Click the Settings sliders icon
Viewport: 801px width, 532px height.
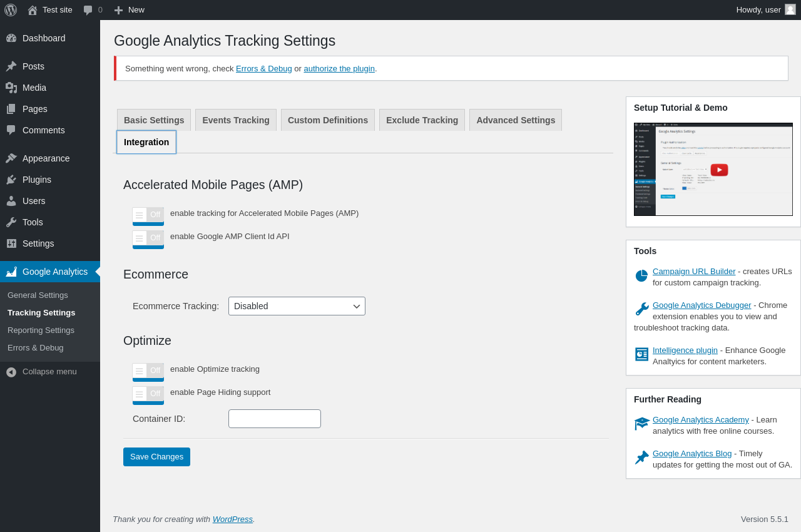(x=11, y=243)
